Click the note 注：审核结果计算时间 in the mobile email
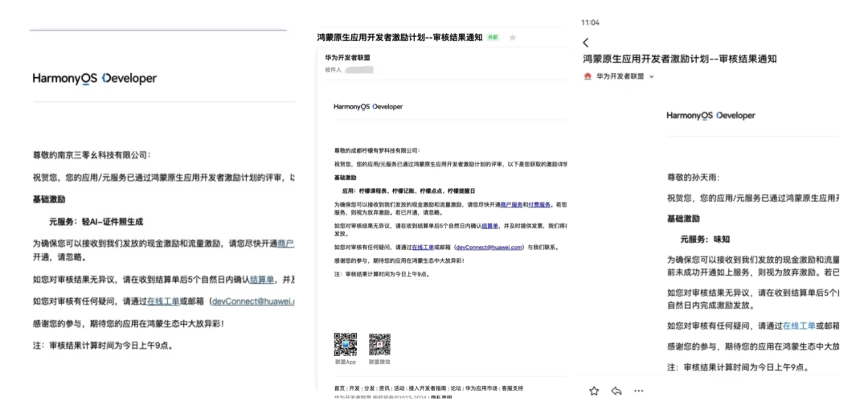This screenshot has height=418, width=868. pyautogui.click(x=737, y=367)
